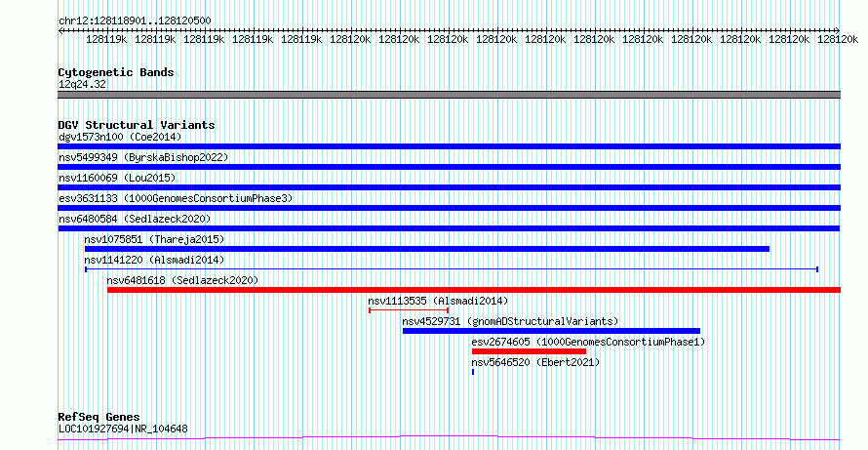Open nsv6481618 (Sedlazeck2020) label

182,280
